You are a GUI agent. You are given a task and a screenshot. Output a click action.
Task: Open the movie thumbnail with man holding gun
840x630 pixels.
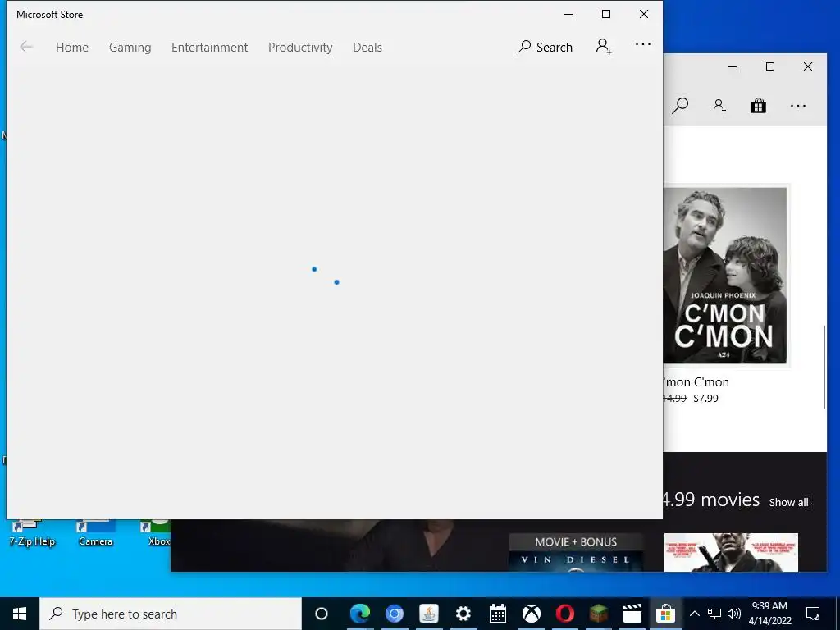pos(731,552)
